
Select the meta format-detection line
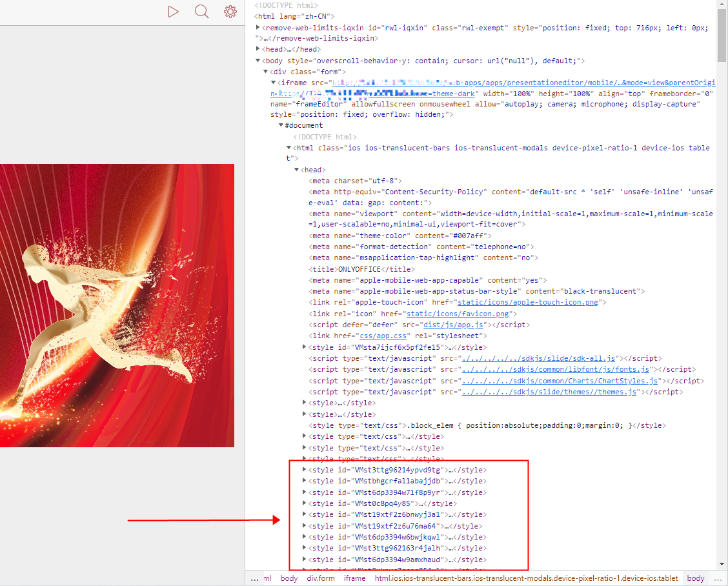421,247
